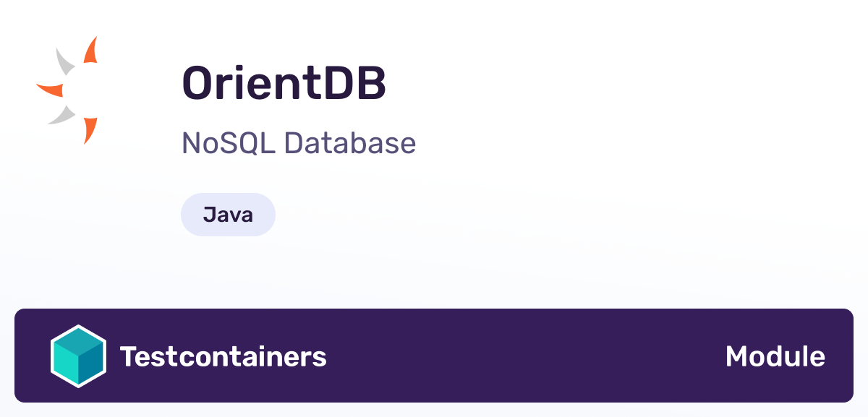Click the letter "O" in OrientDB

pyautogui.click(x=200, y=83)
